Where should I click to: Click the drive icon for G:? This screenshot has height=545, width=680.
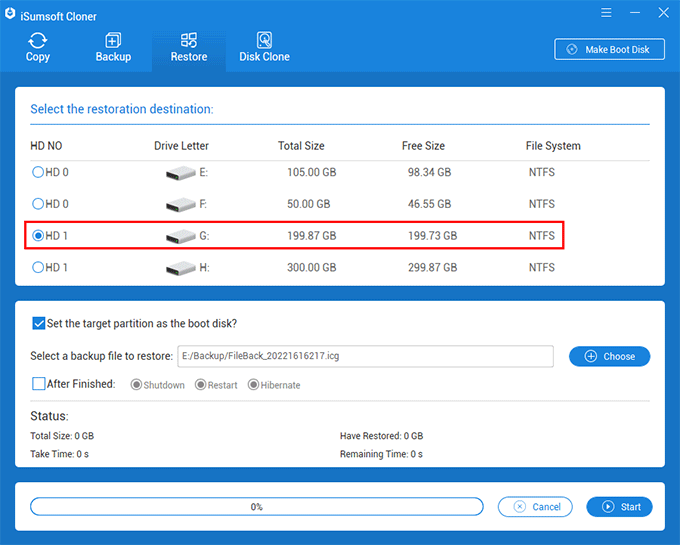click(x=180, y=236)
